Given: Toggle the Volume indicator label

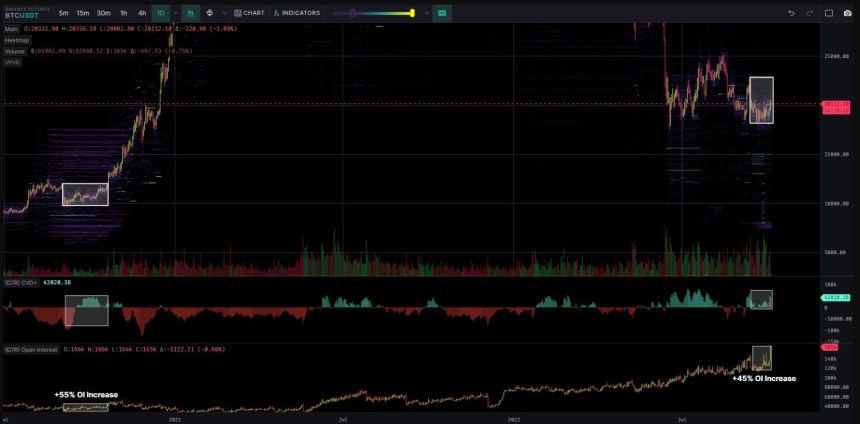Looking at the screenshot, I should 16,50.
